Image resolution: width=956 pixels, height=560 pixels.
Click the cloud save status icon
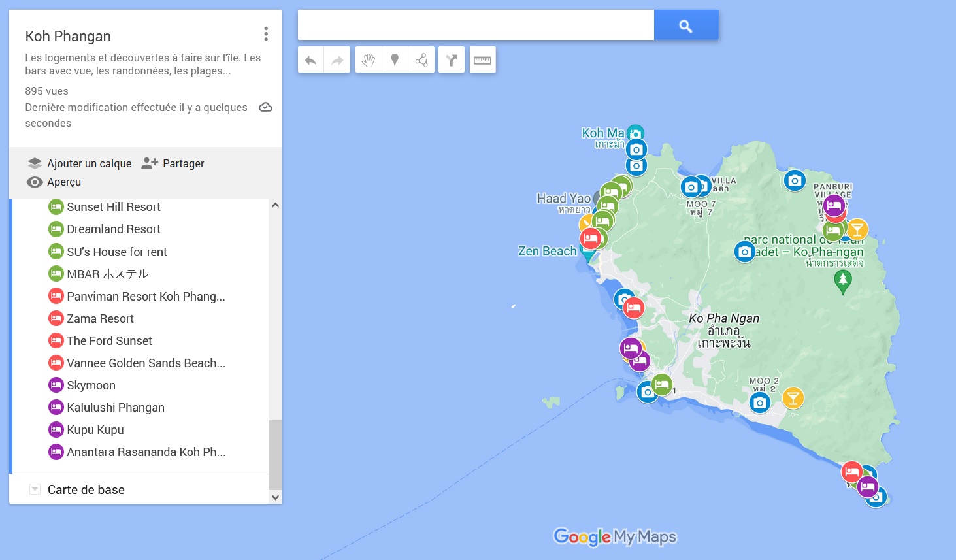click(x=265, y=107)
